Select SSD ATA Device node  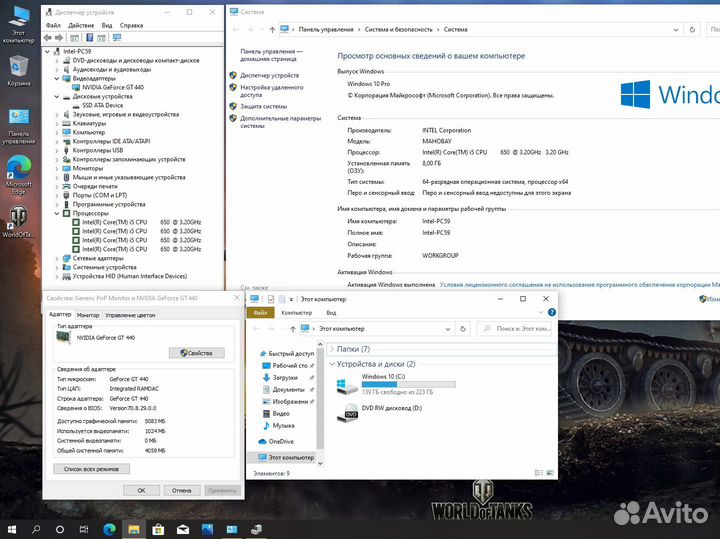(102, 105)
